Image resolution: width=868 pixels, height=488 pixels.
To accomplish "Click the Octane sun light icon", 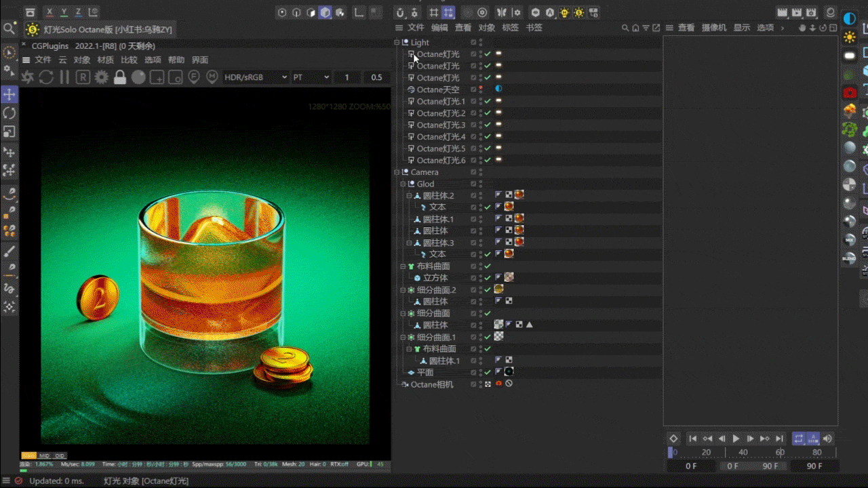I will pos(850,37).
